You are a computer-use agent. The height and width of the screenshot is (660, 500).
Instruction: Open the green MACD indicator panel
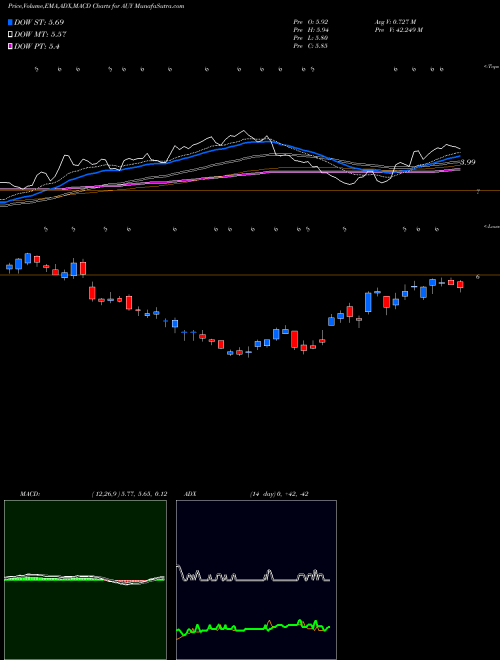coord(85,580)
